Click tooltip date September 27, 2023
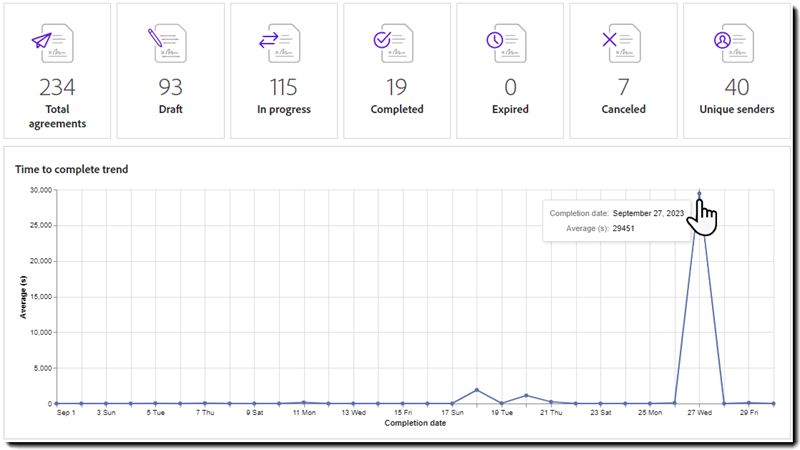Image resolution: width=800 pixels, height=450 pixels. pyautogui.click(x=648, y=213)
